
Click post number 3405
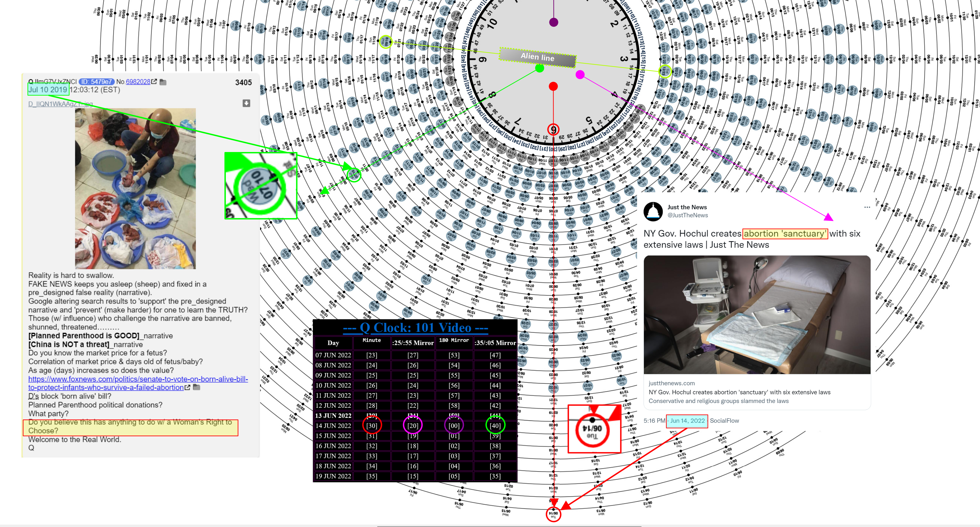pyautogui.click(x=243, y=82)
